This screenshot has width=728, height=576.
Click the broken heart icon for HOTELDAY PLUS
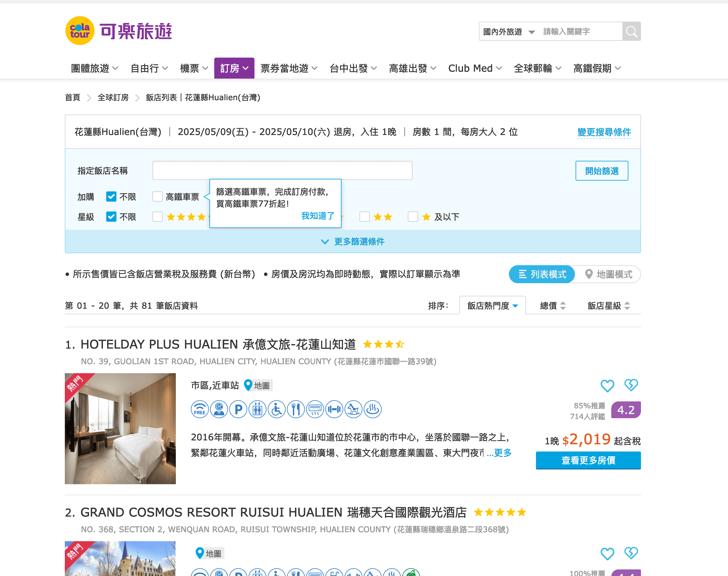click(x=631, y=385)
